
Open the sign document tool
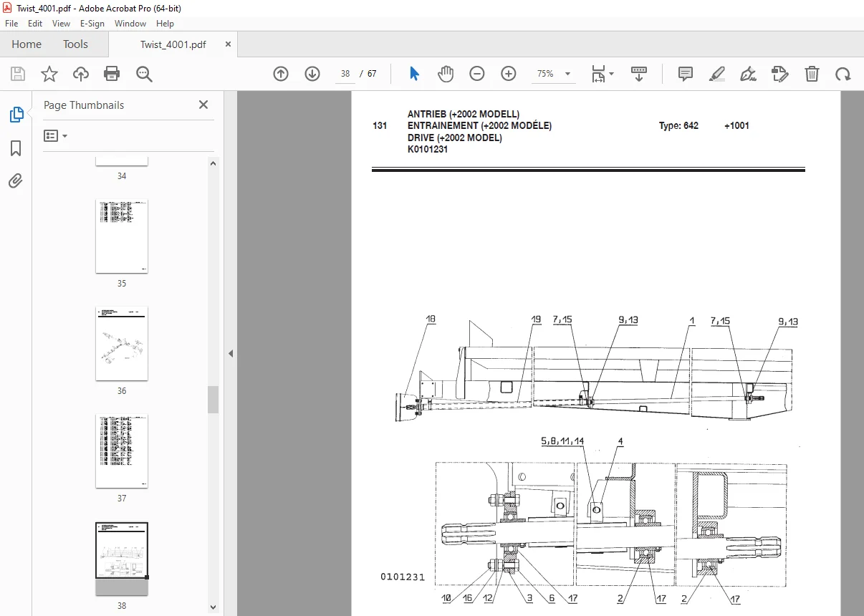point(749,74)
